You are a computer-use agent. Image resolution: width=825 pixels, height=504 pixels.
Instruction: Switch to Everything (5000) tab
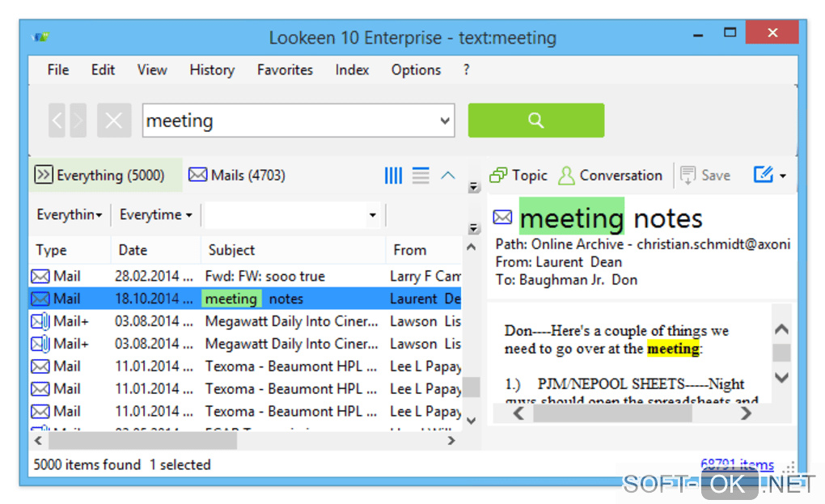[x=106, y=176]
